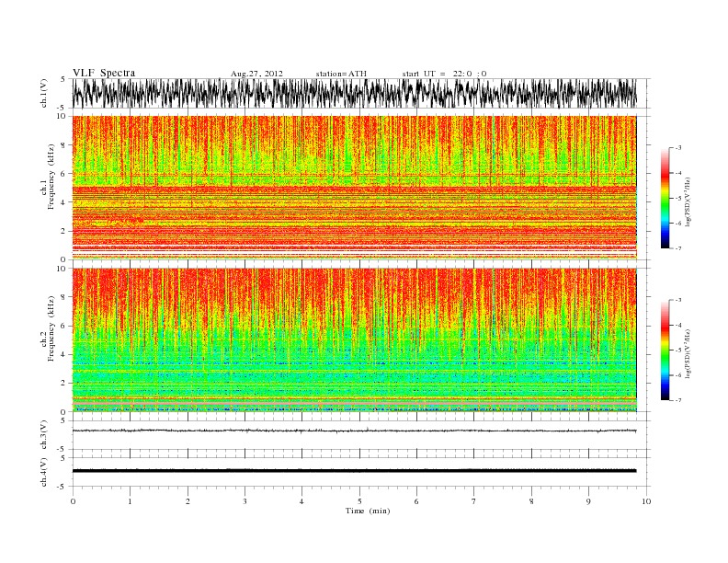Click the "station=ATH" header text
This screenshot has width=728, height=563.
[x=341, y=74]
